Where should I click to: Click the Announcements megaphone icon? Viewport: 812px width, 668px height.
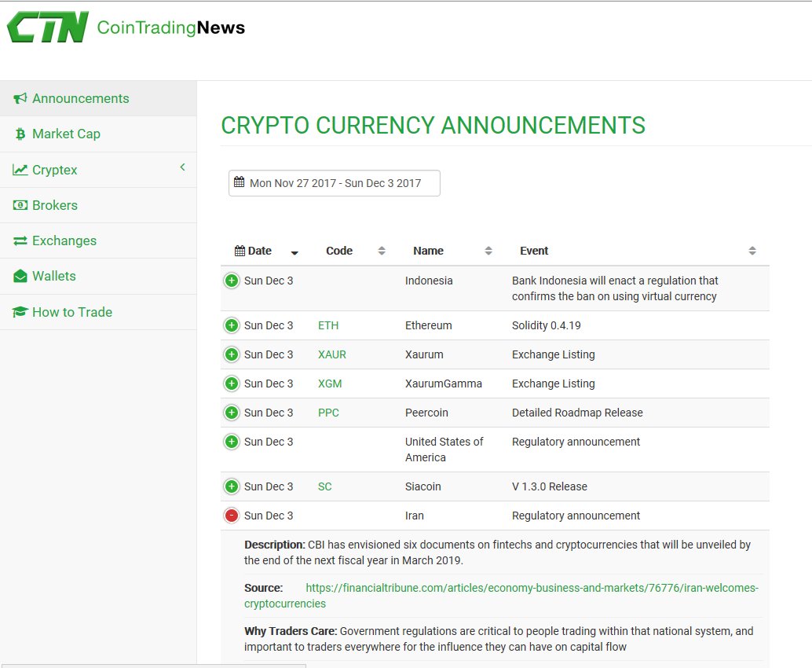pos(20,98)
